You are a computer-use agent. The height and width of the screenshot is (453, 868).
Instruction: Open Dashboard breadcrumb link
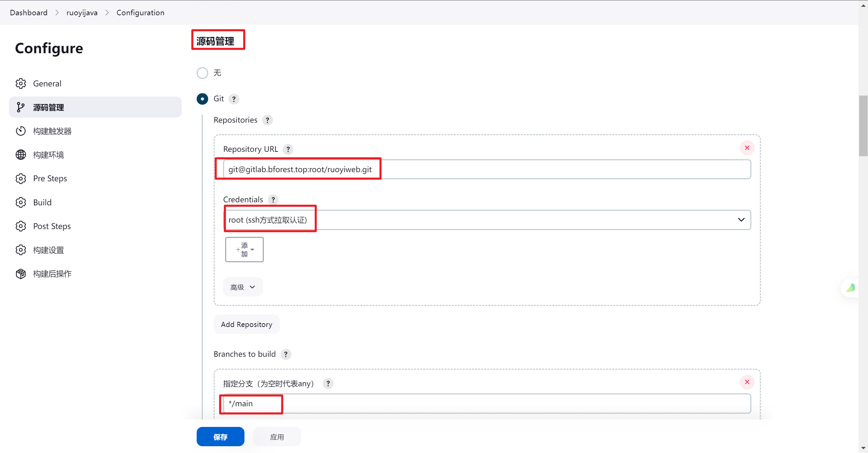point(29,13)
